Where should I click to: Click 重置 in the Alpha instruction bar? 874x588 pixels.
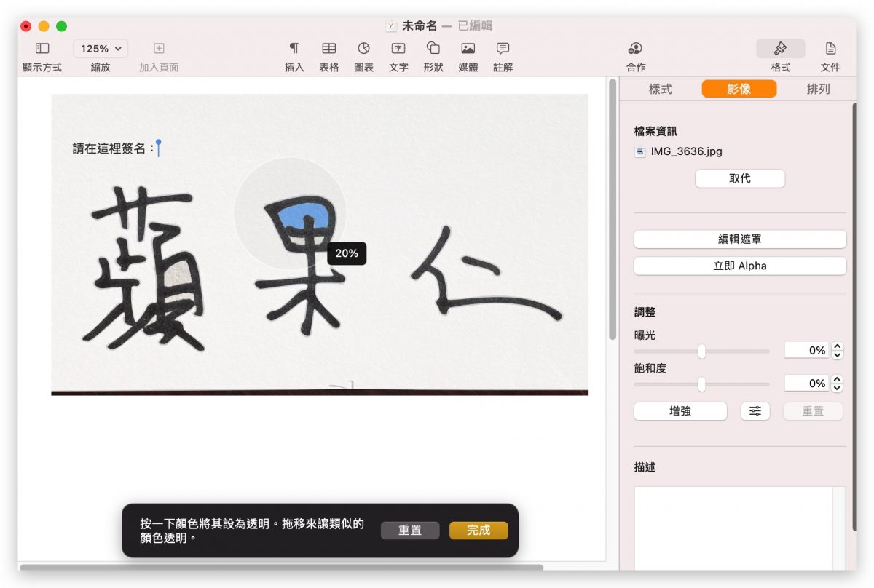pos(410,531)
